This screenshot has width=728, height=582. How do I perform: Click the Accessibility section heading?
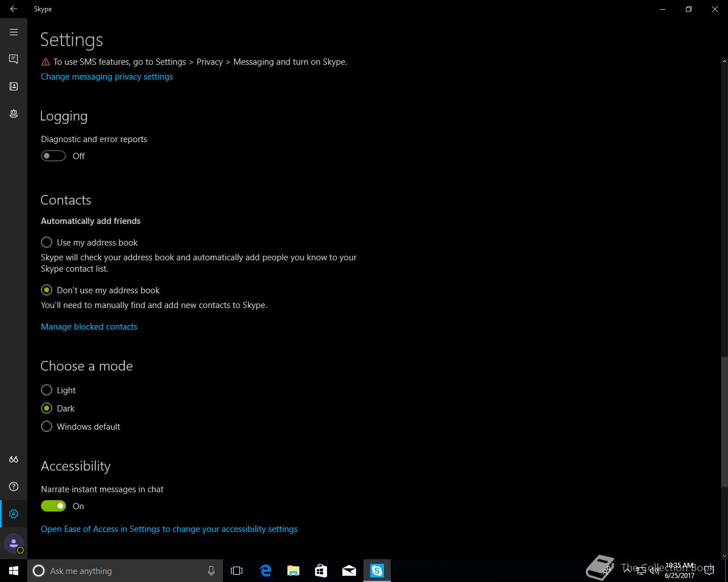pyautogui.click(x=76, y=466)
